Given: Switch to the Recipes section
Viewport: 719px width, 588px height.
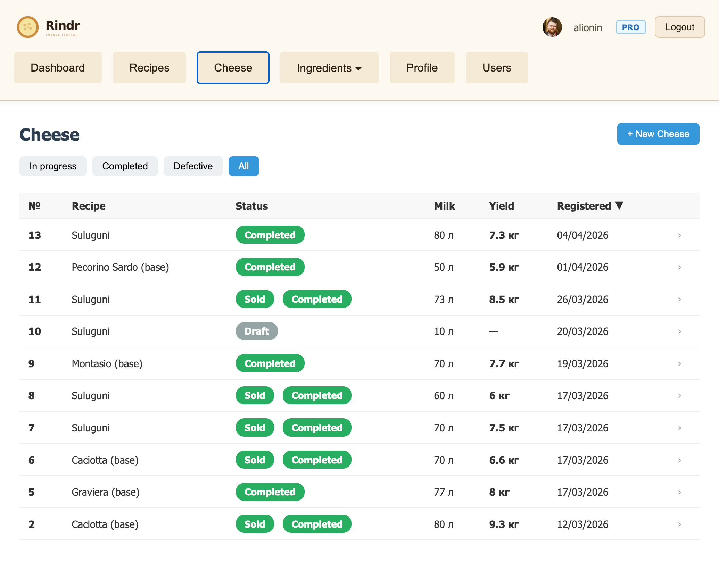Looking at the screenshot, I should (x=149, y=68).
